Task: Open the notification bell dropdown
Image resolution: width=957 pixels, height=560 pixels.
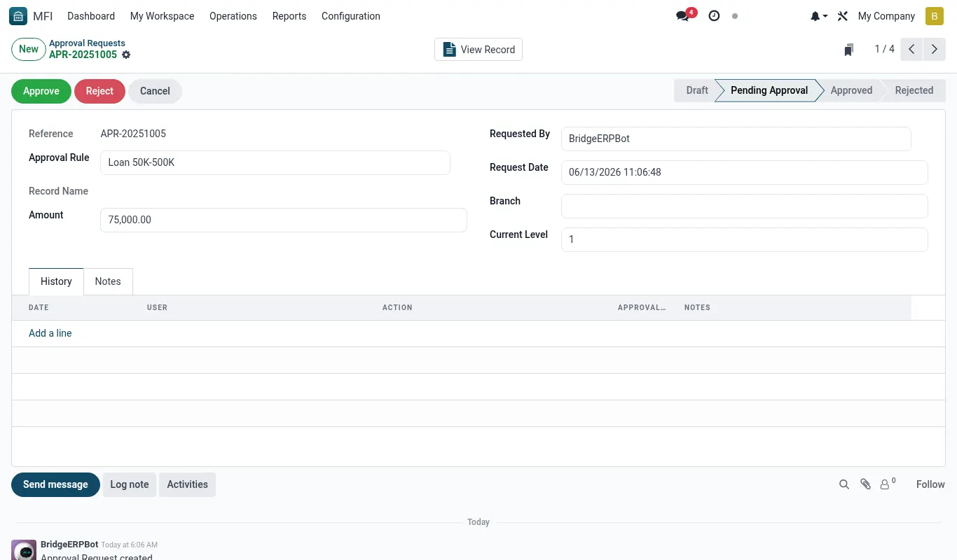Action: (819, 16)
